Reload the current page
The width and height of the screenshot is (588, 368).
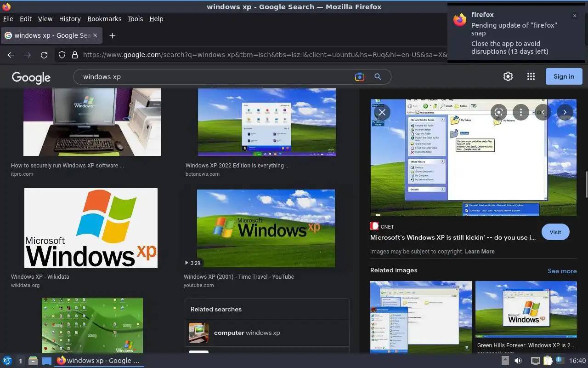tap(44, 55)
